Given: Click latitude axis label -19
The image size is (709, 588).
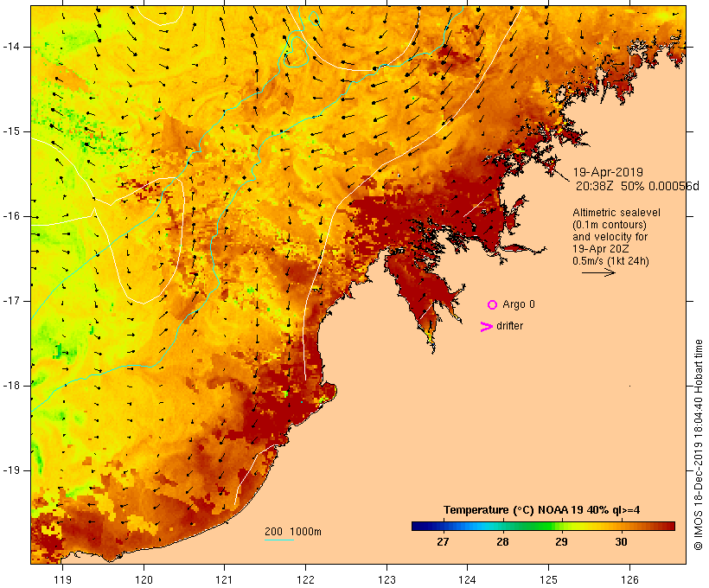Looking at the screenshot, I should pyautogui.click(x=10, y=470).
